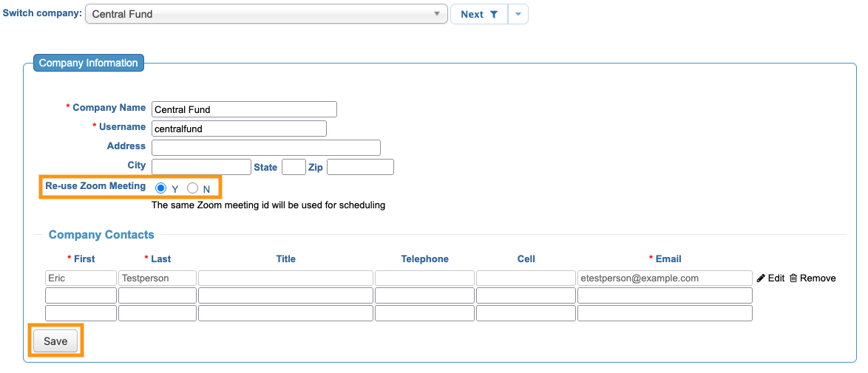Click the Next button
This screenshot has height=373, width=868.
[472, 14]
